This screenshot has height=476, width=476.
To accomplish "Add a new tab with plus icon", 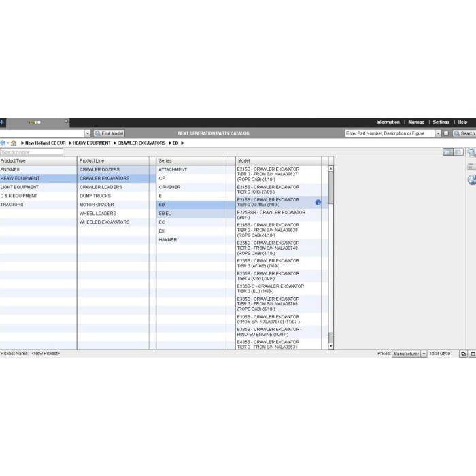I will coord(2,122).
